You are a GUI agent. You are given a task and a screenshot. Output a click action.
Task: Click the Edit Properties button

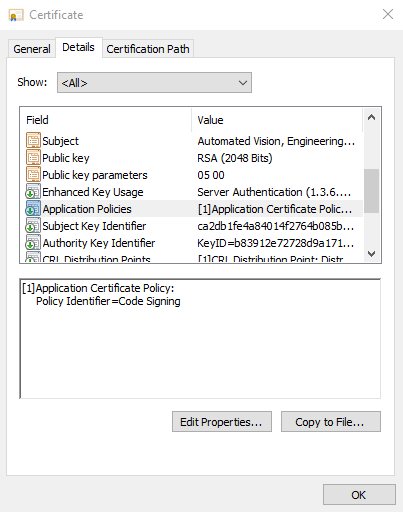(x=222, y=422)
